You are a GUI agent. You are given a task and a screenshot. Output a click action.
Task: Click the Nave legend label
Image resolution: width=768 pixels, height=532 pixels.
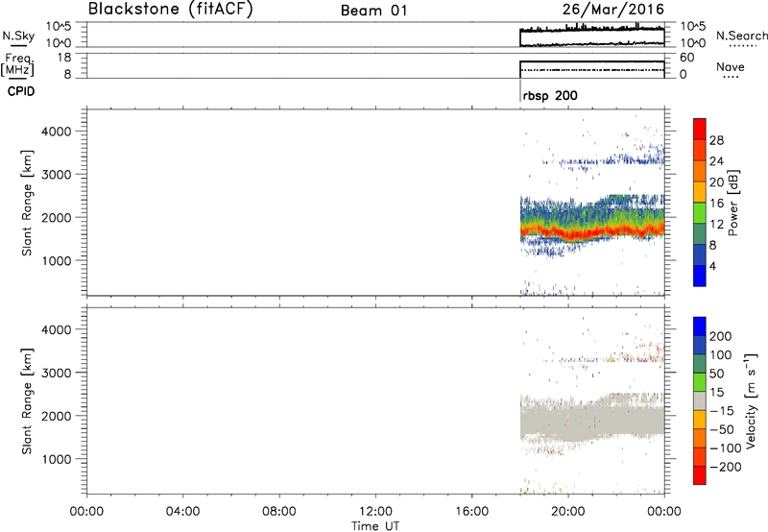pos(730,66)
